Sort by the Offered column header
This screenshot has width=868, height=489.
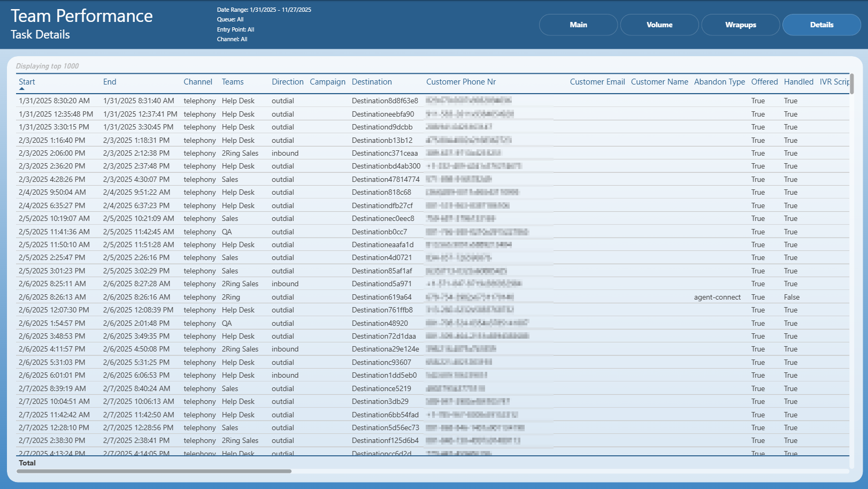point(764,82)
